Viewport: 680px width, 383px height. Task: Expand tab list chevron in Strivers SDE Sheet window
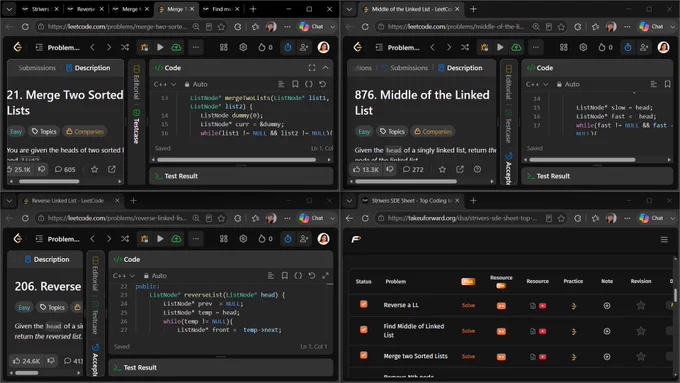coord(349,200)
